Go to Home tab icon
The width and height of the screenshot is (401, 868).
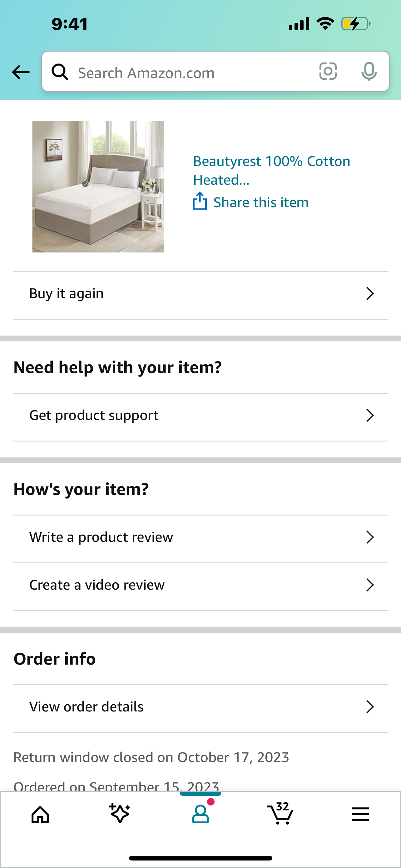(x=40, y=815)
